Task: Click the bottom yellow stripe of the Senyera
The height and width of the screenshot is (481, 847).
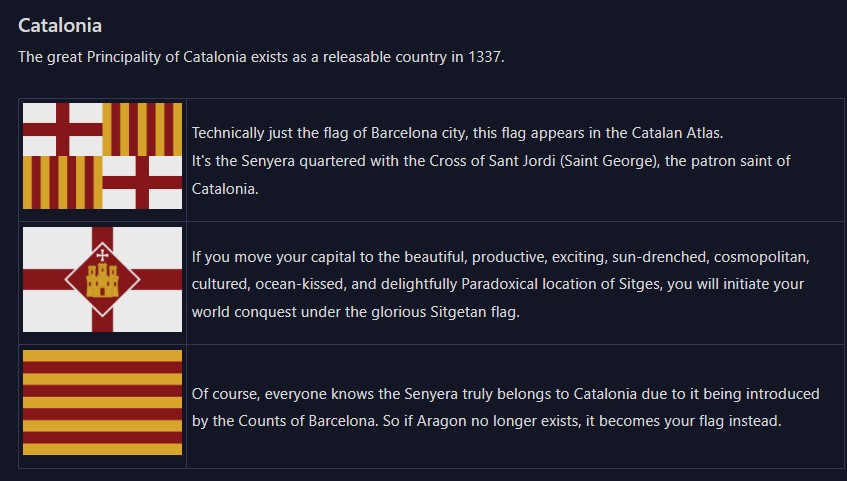Action: pos(103,450)
